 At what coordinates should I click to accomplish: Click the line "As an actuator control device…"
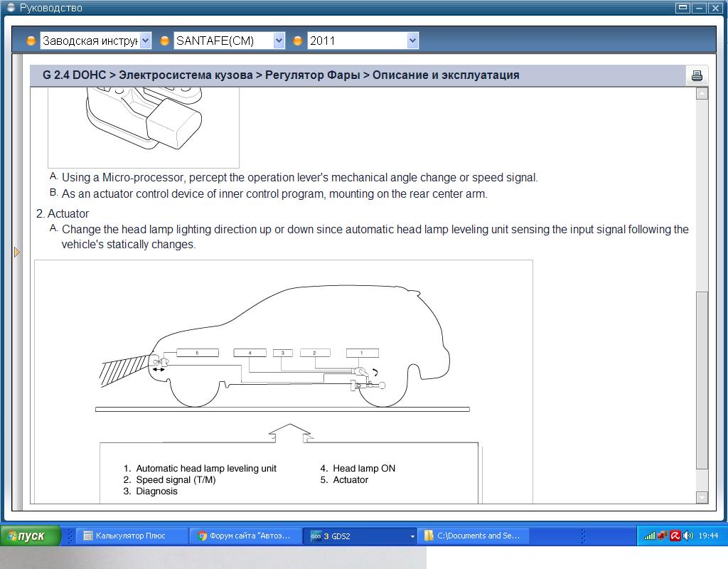click(274, 193)
